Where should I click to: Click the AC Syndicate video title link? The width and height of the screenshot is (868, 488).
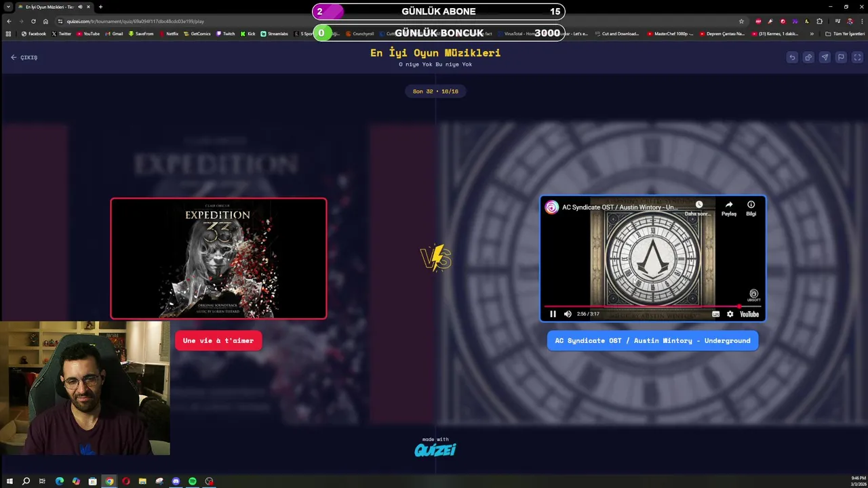(x=619, y=207)
